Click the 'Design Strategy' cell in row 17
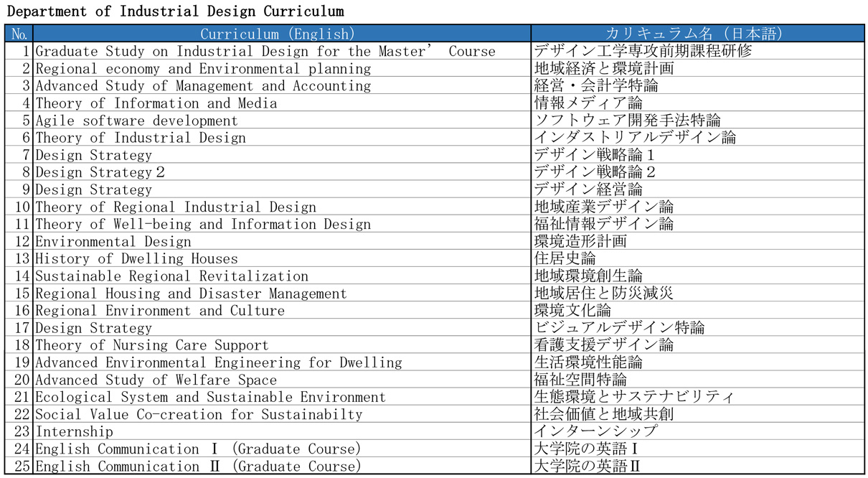The width and height of the screenshot is (868, 478). [x=282, y=327]
